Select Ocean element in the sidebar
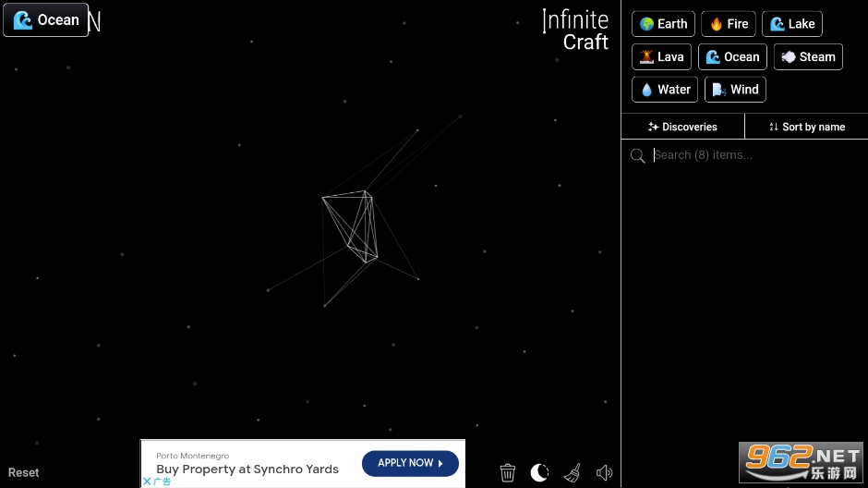 tap(731, 56)
